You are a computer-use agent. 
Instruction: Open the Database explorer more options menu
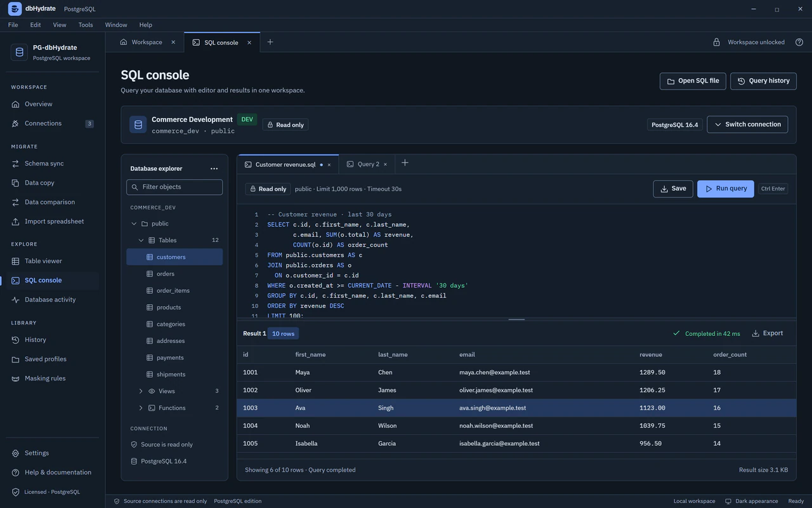214,169
